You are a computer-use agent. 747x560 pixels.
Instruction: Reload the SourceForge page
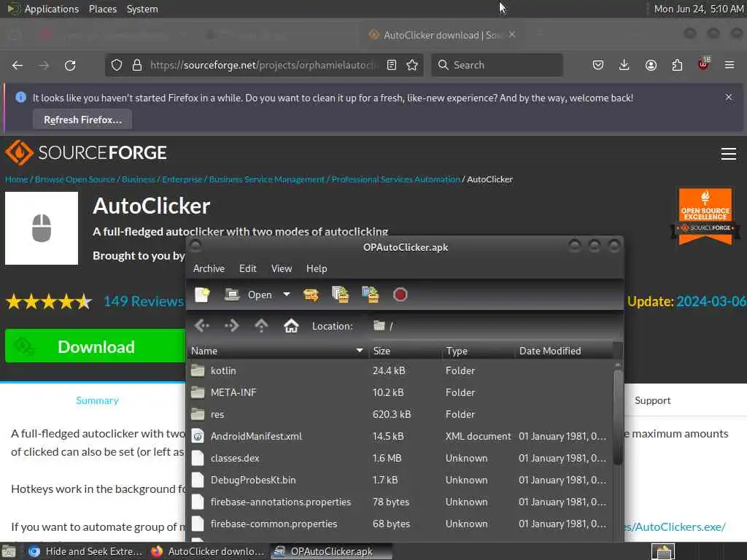click(x=70, y=65)
